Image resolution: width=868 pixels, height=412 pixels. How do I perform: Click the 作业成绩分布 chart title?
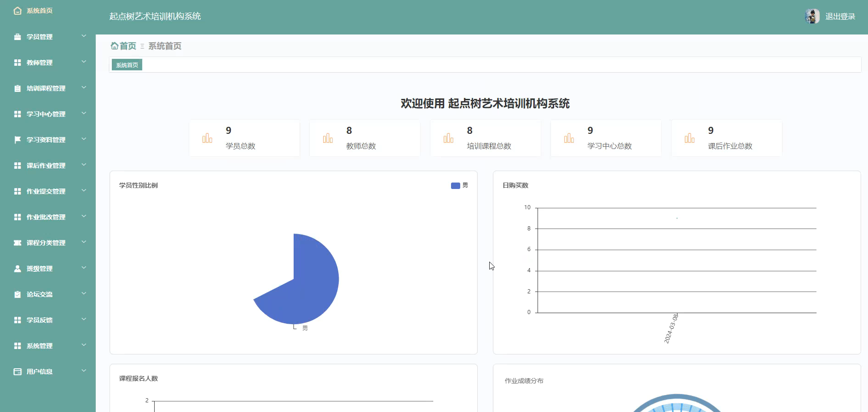point(524,381)
